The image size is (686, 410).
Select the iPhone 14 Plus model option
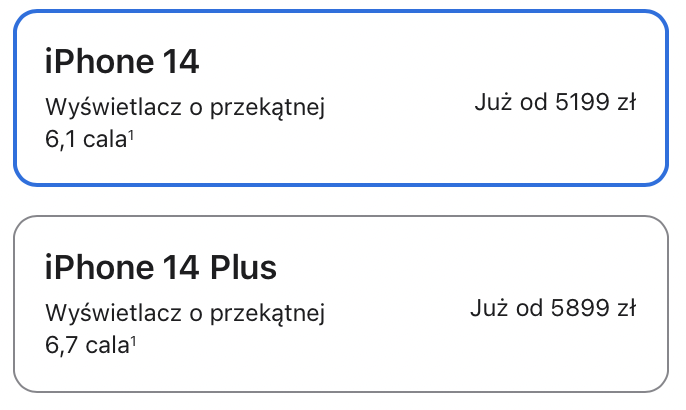[341, 304]
